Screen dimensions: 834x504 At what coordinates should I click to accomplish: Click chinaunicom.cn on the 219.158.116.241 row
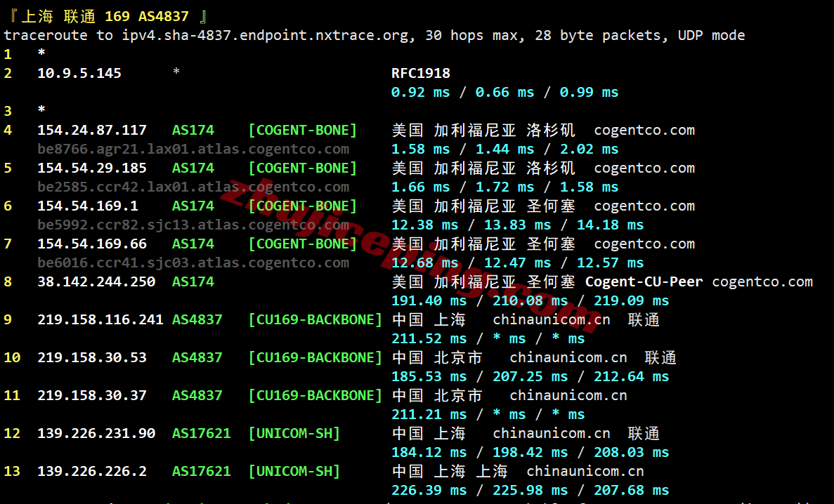pyautogui.click(x=552, y=319)
